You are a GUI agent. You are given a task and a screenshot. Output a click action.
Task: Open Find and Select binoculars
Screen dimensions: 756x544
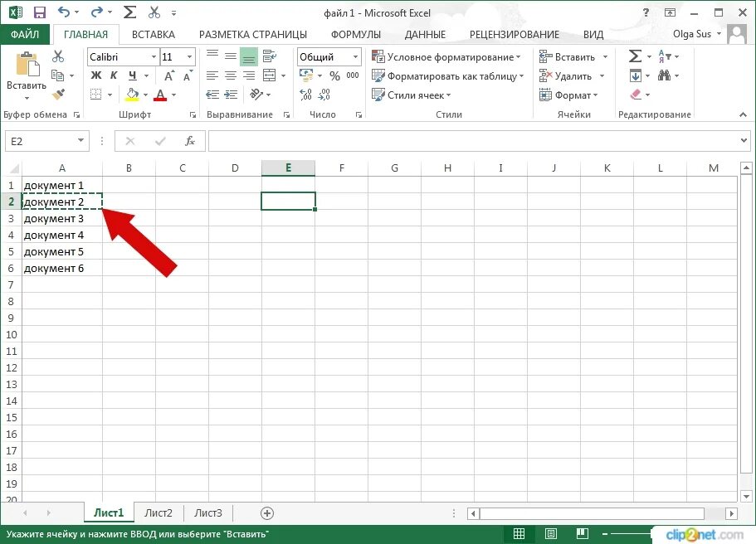click(x=664, y=75)
